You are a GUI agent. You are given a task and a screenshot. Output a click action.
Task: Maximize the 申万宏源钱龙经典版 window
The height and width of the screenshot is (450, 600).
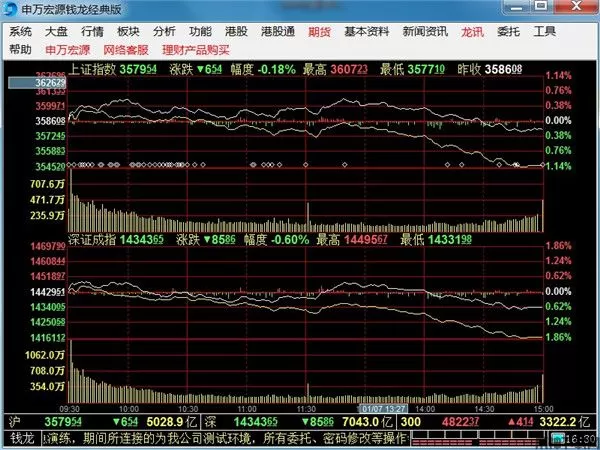click(540, 6)
